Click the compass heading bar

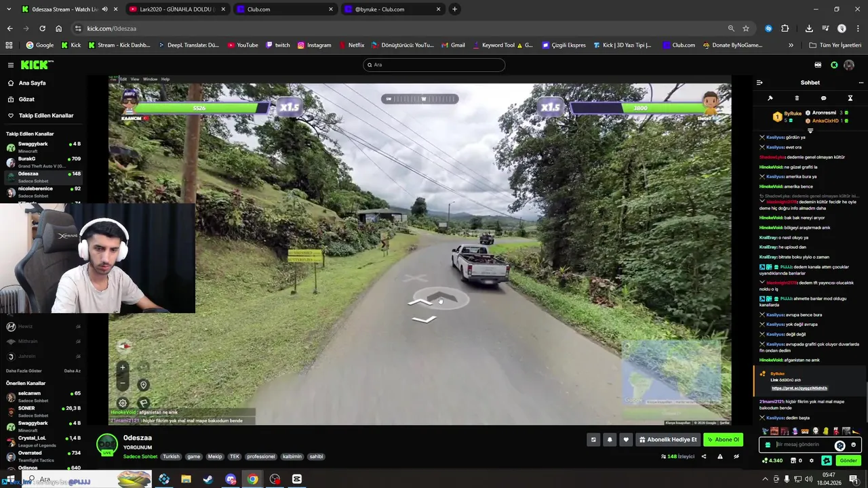420,99
